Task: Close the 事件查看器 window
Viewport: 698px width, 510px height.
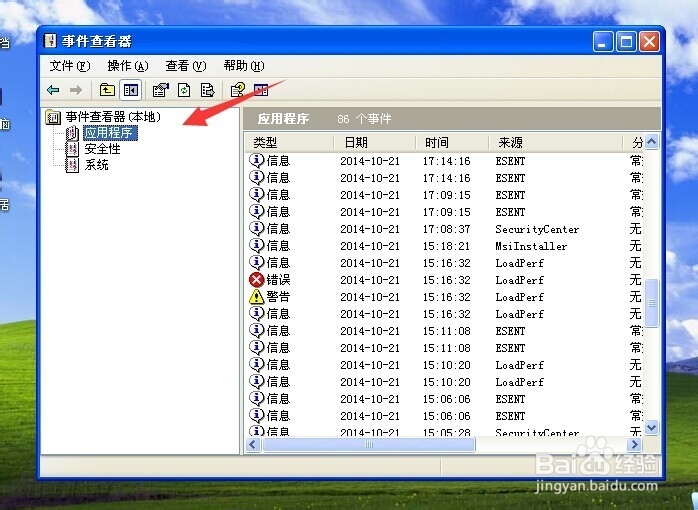Action: [649, 42]
